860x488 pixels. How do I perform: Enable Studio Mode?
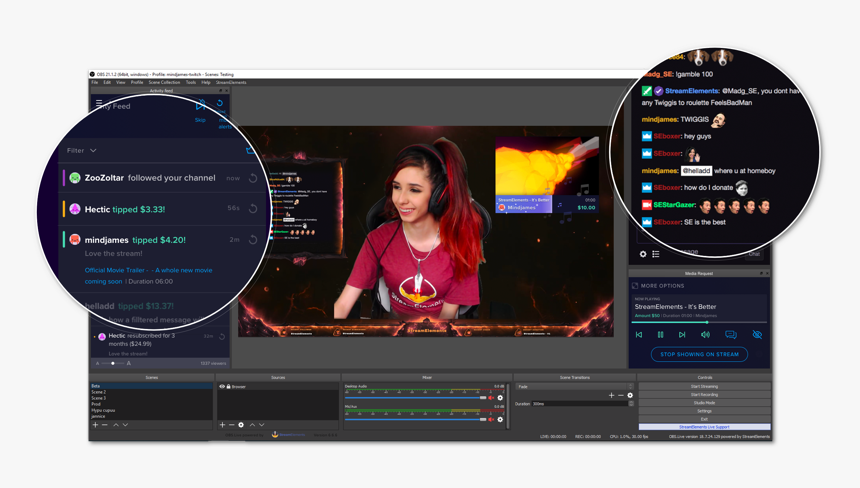(704, 402)
